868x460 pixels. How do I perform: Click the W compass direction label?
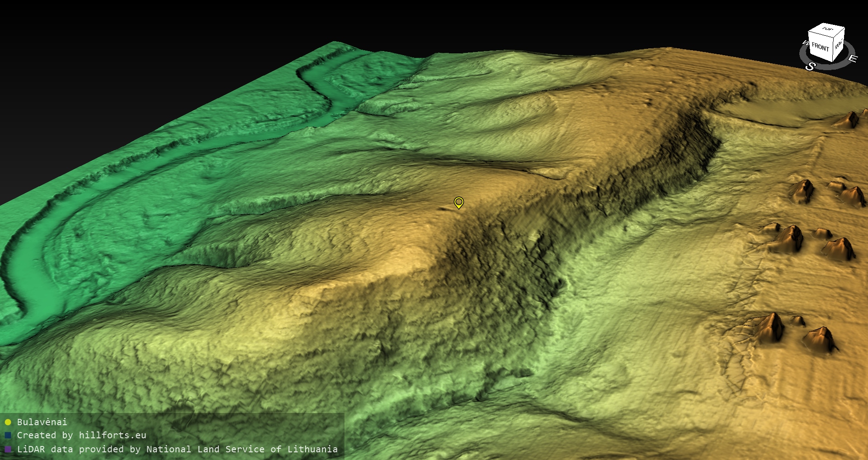pos(805,43)
